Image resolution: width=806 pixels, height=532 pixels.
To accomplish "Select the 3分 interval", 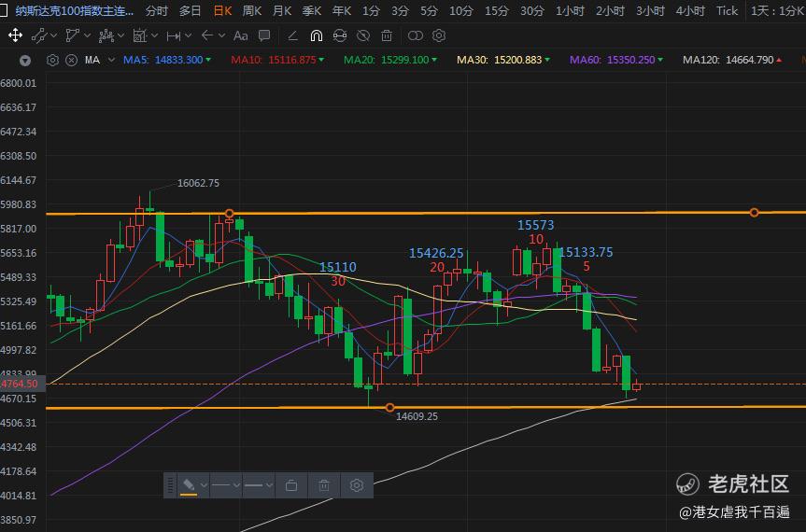I will point(400,11).
